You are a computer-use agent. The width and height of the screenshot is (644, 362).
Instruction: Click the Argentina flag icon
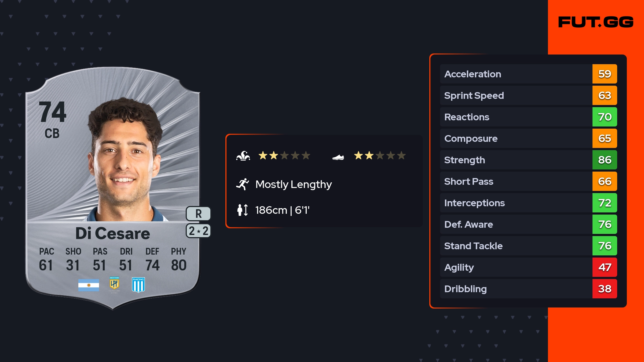pos(89,285)
